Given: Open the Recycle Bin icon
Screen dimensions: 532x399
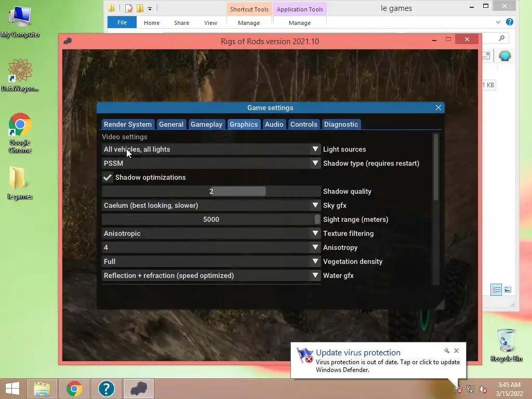Looking at the screenshot, I should [x=506, y=345].
